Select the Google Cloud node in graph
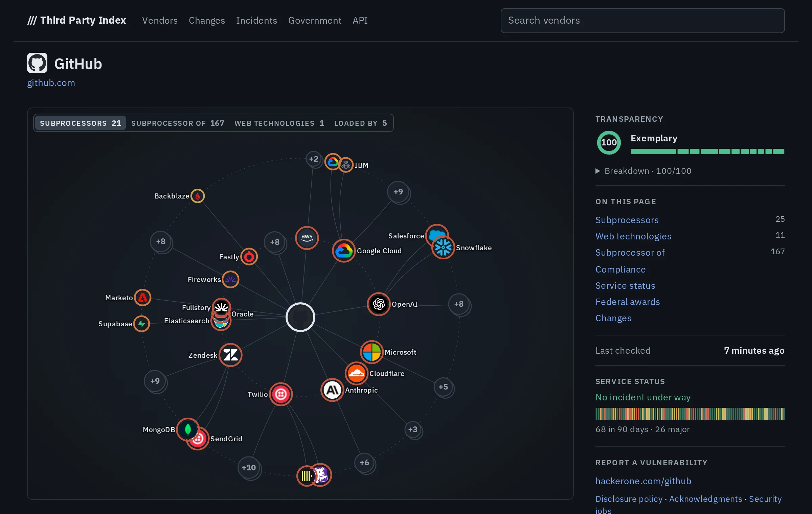Viewport: 812px width, 514px height. (x=344, y=251)
